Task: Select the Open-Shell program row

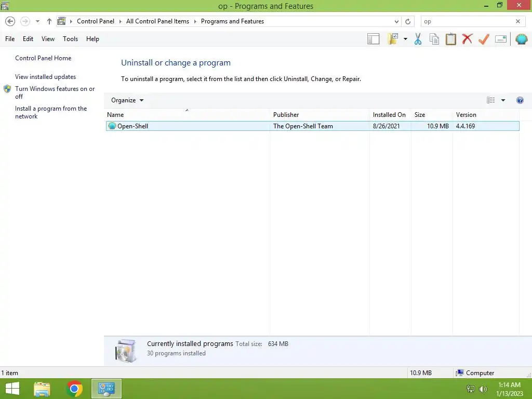Action: (x=312, y=126)
